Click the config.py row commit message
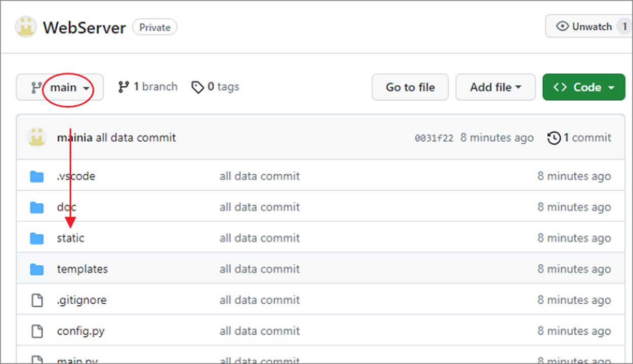This screenshot has width=633, height=364. (260, 331)
